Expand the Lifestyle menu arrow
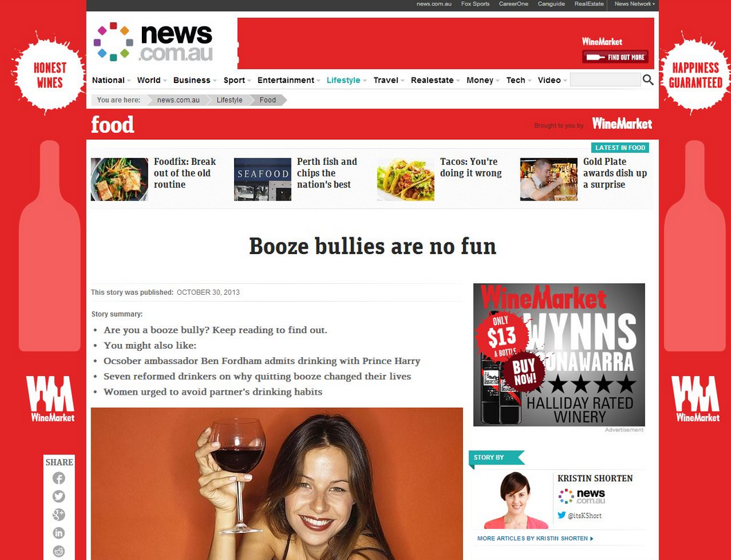The height and width of the screenshot is (560, 731). coord(365,81)
